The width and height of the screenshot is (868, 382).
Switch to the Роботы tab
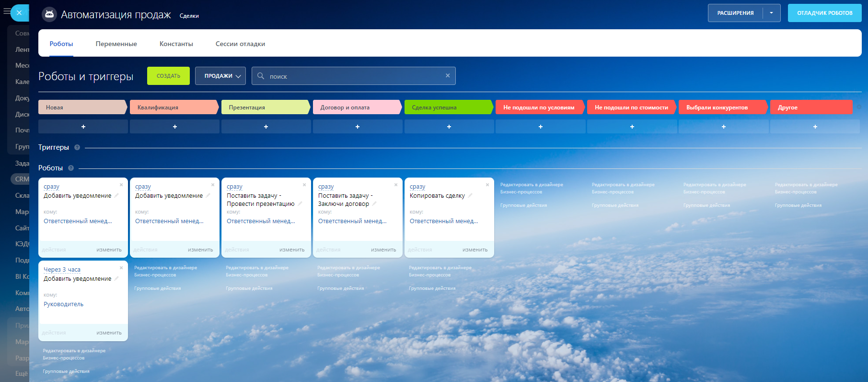tap(61, 44)
